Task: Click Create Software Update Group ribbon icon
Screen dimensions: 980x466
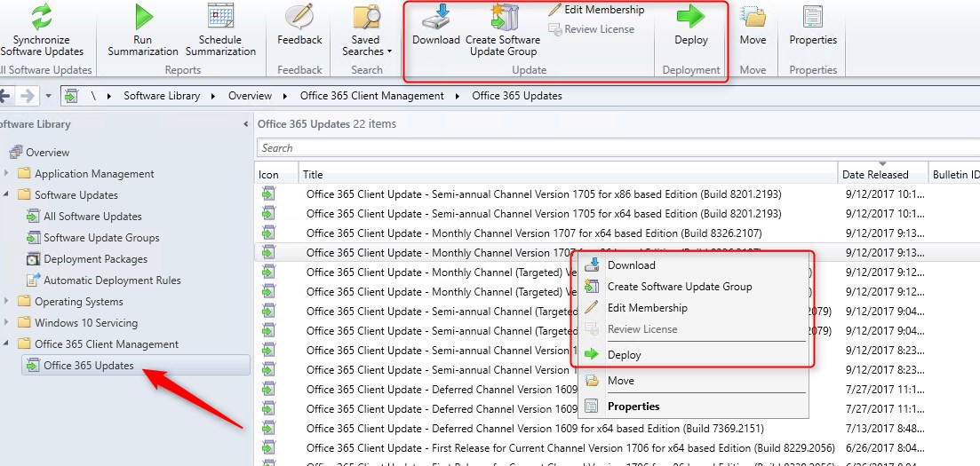Action: click(504, 17)
